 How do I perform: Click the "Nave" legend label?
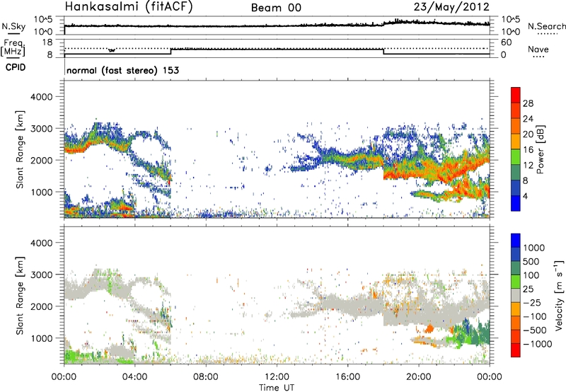point(538,49)
